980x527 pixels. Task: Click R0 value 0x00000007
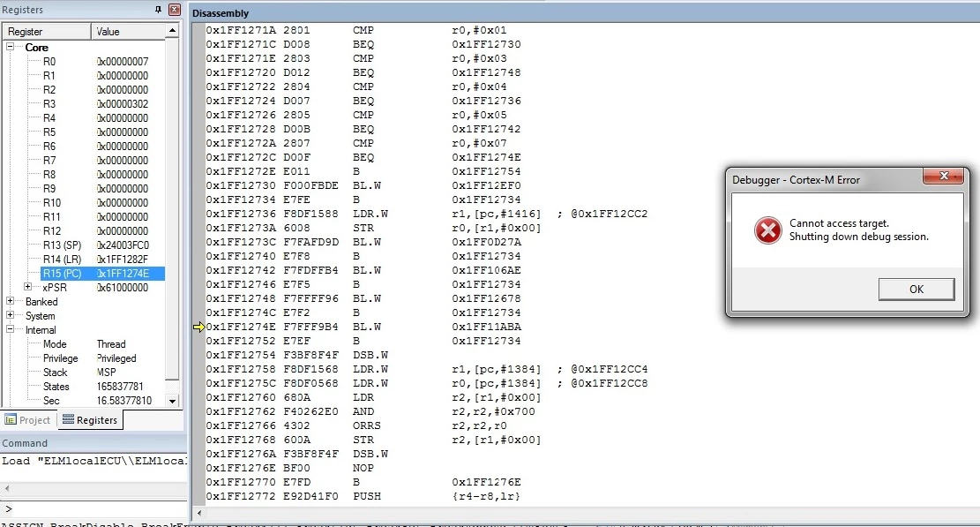(123, 61)
